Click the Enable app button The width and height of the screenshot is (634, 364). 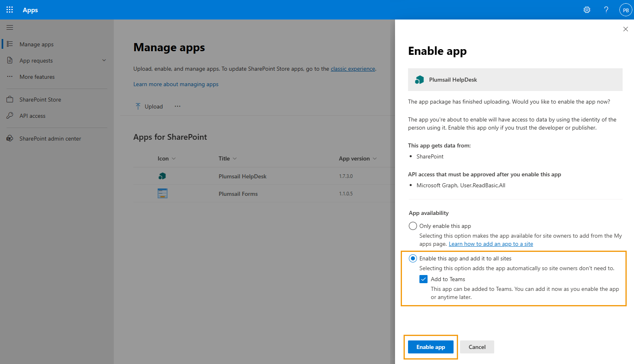pyautogui.click(x=430, y=347)
